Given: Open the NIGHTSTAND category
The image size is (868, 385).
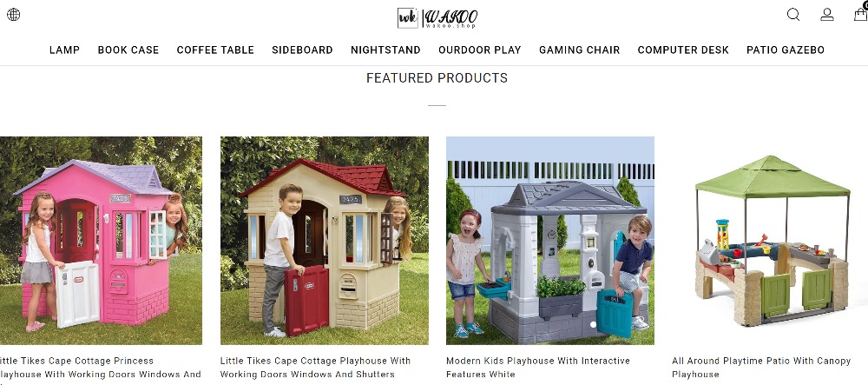Looking at the screenshot, I should (386, 50).
